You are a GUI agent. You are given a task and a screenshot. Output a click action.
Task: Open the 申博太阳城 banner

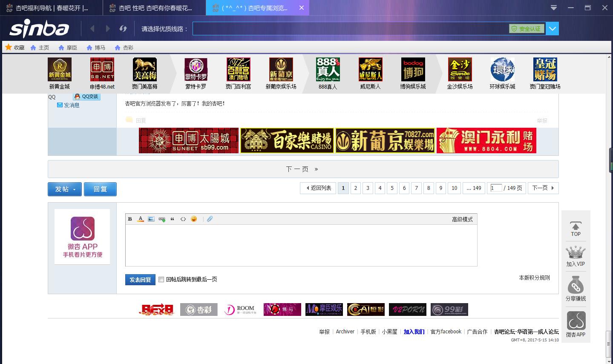(189, 140)
